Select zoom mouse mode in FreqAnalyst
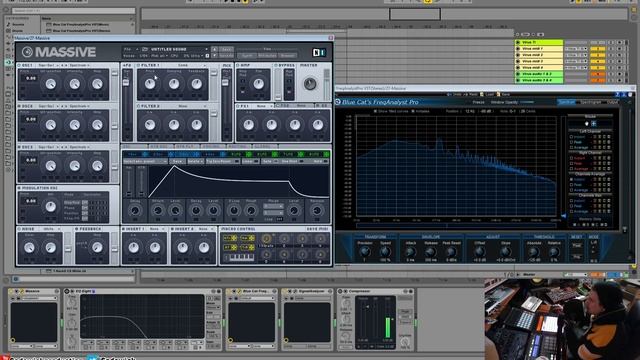The image size is (640, 360). [x=593, y=124]
